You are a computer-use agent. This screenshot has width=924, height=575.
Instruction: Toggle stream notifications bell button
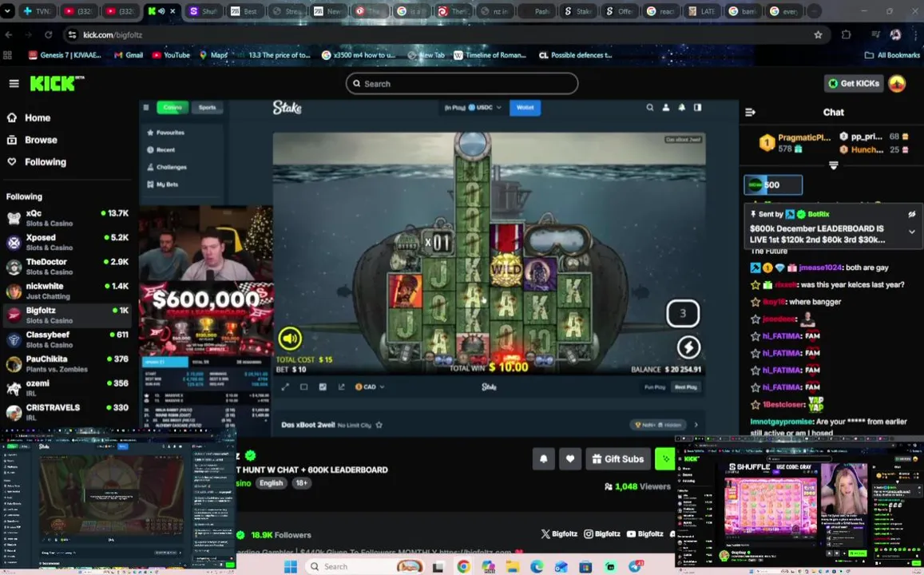[x=543, y=459]
